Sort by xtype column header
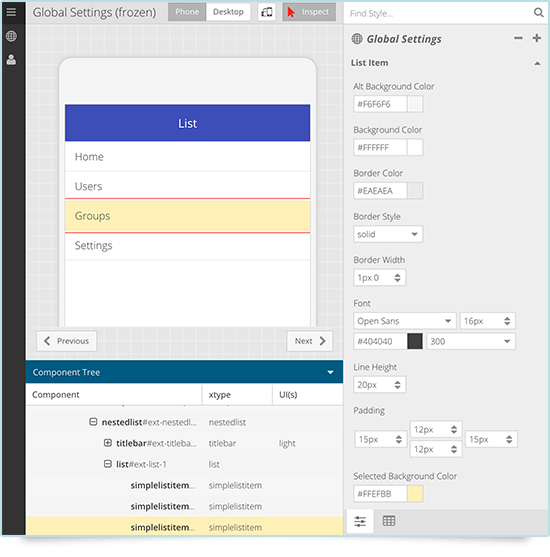 pyautogui.click(x=237, y=395)
